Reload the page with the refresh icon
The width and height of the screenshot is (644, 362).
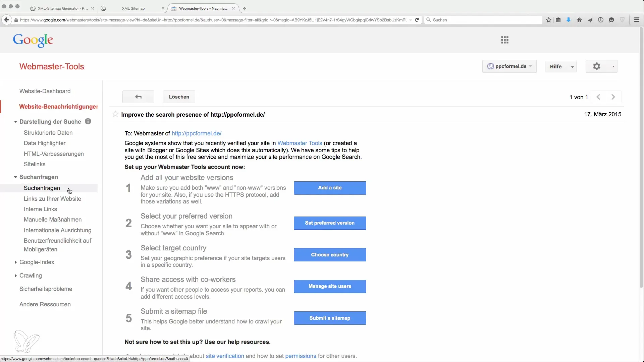(417, 20)
